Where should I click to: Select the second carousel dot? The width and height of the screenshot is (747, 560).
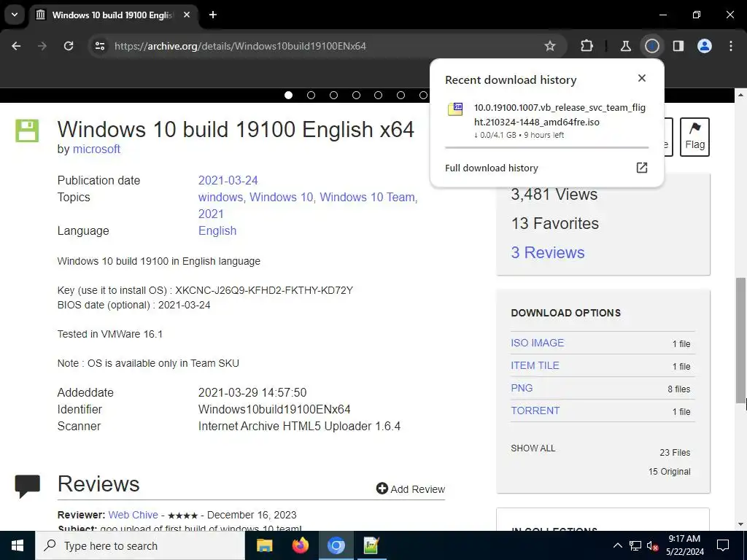coord(311,96)
